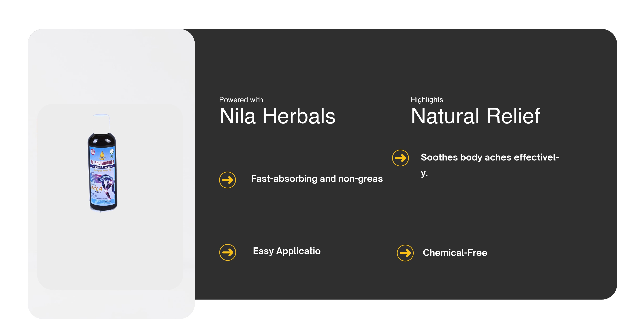This screenshot has width=644, height=322.
Task: Click the Nila Herbals heading
Action: click(277, 116)
